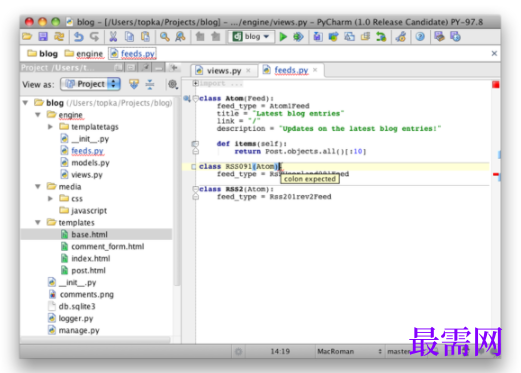Click the Save All floppy disk icon
The image size is (521, 373).
(43, 36)
